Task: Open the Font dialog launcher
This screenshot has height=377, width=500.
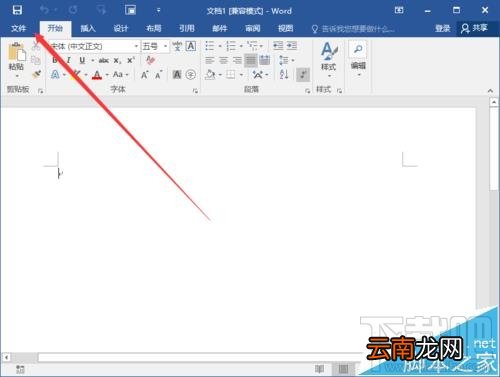Action: click(x=195, y=91)
